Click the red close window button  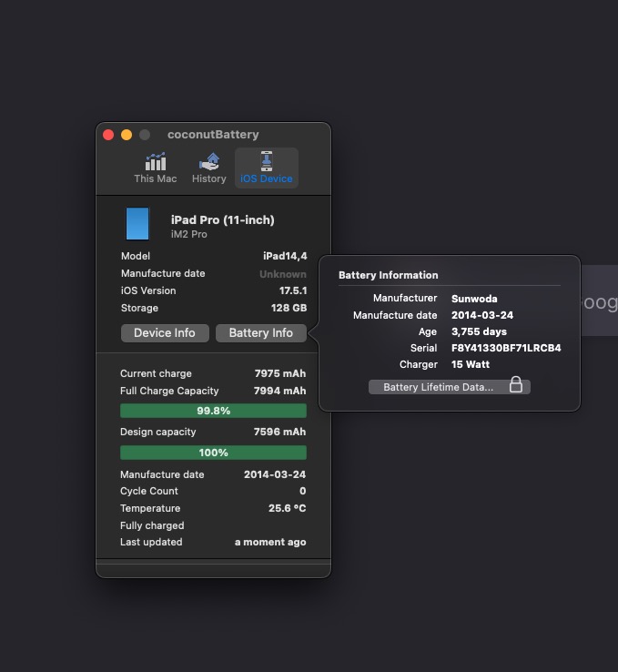pyautogui.click(x=108, y=135)
